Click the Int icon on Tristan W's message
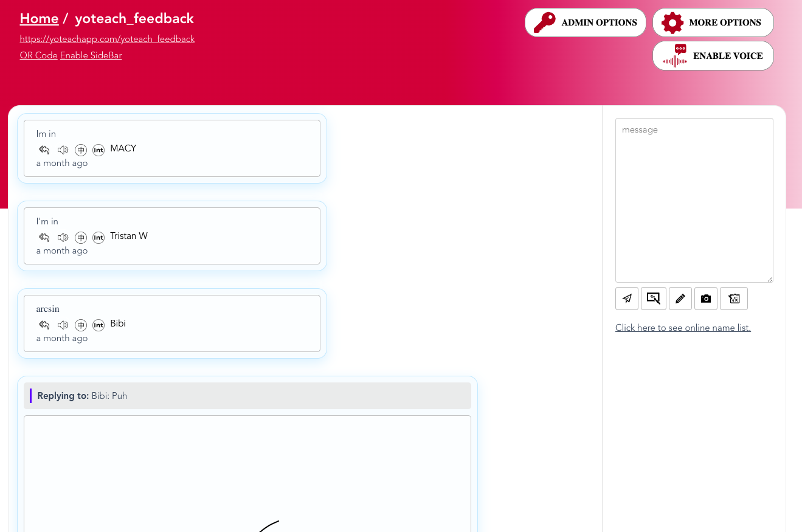The image size is (802, 532). pyautogui.click(x=99, y=237)
